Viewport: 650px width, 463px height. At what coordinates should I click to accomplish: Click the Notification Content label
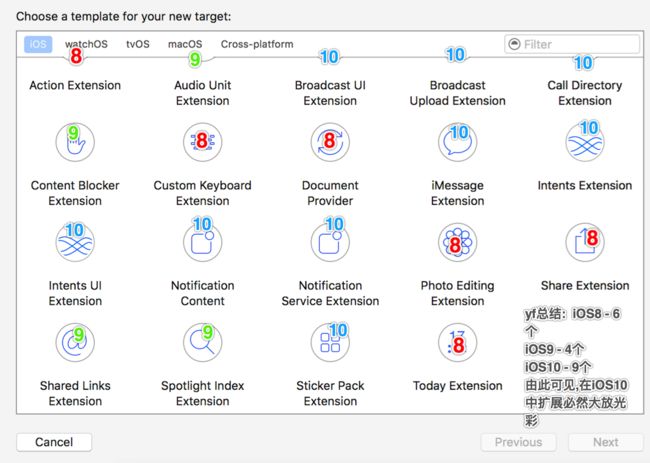tap(203, 293)
